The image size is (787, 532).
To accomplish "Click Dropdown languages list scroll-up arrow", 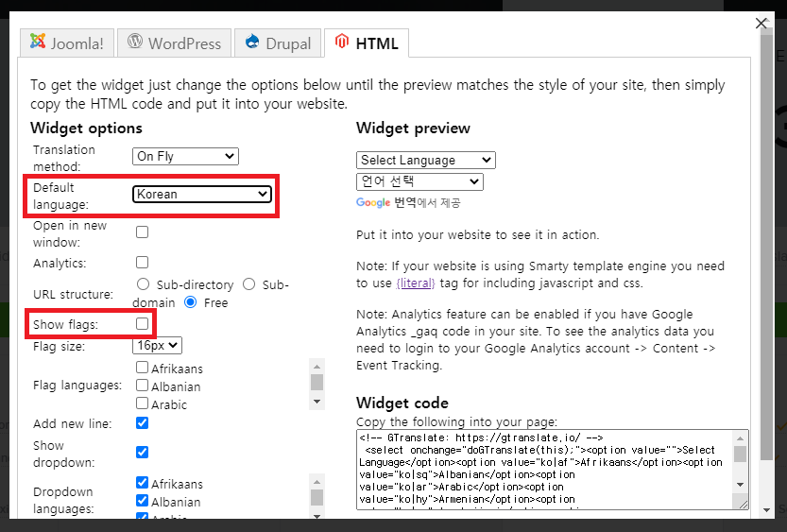I will pos(317,481).
